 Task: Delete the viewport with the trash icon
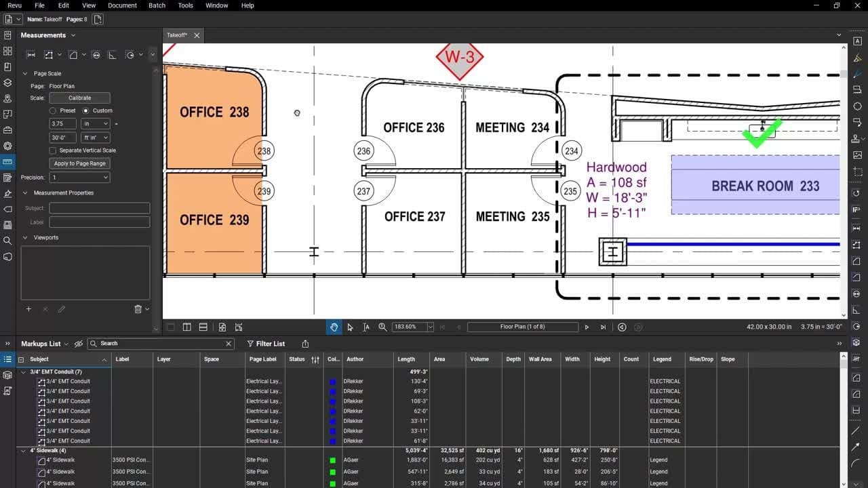click(x=138, y=309)
